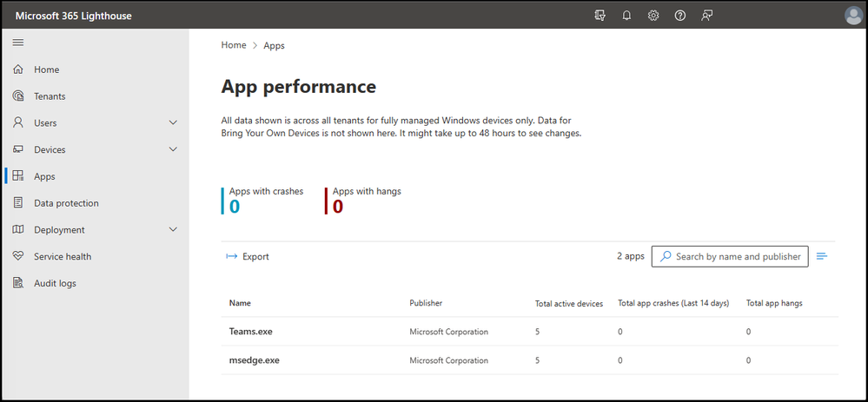
Task: Click the Audit logs icon in sidebar
Action: pos(18,283)
